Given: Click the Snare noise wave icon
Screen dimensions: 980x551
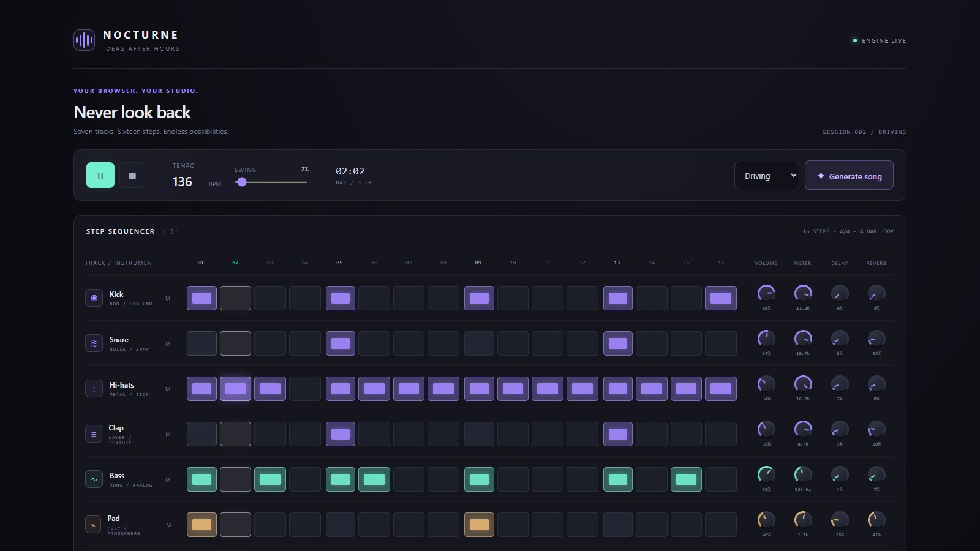Looking at the screenshot, I should click(94, 343).
